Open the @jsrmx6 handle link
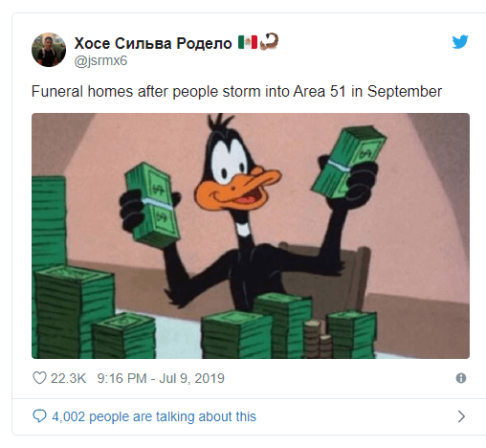 pyautogui.click(x=100, y=60)
